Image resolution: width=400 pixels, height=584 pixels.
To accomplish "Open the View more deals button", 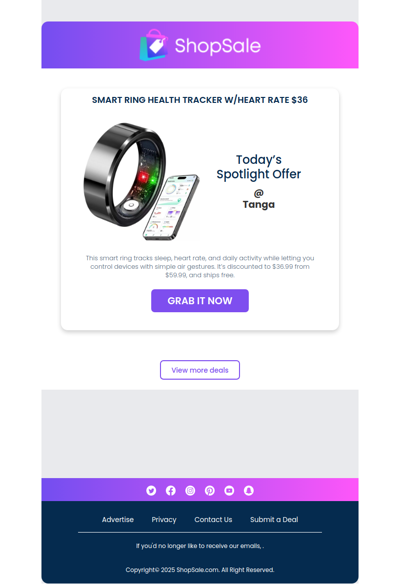I will (200, 370).
